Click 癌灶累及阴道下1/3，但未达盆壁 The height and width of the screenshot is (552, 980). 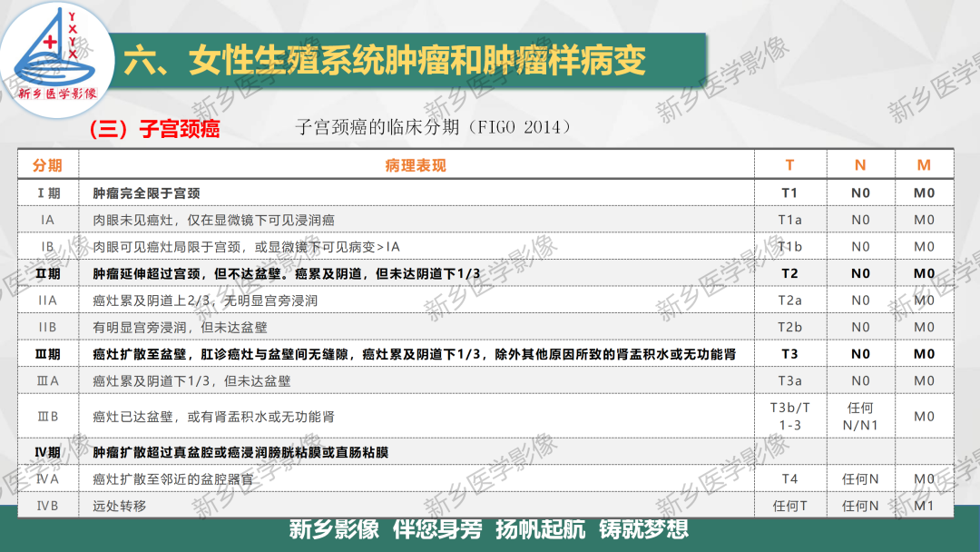pos(191,381)
